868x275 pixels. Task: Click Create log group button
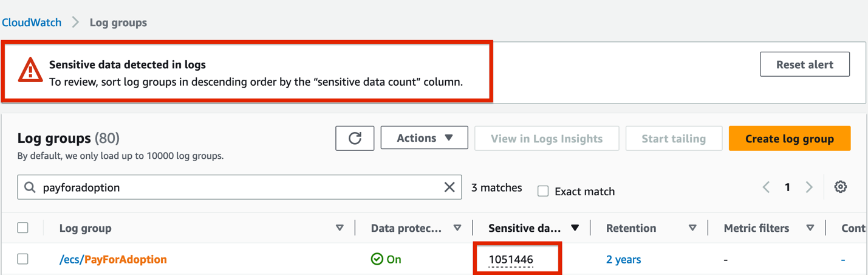(x=790, y=139)
